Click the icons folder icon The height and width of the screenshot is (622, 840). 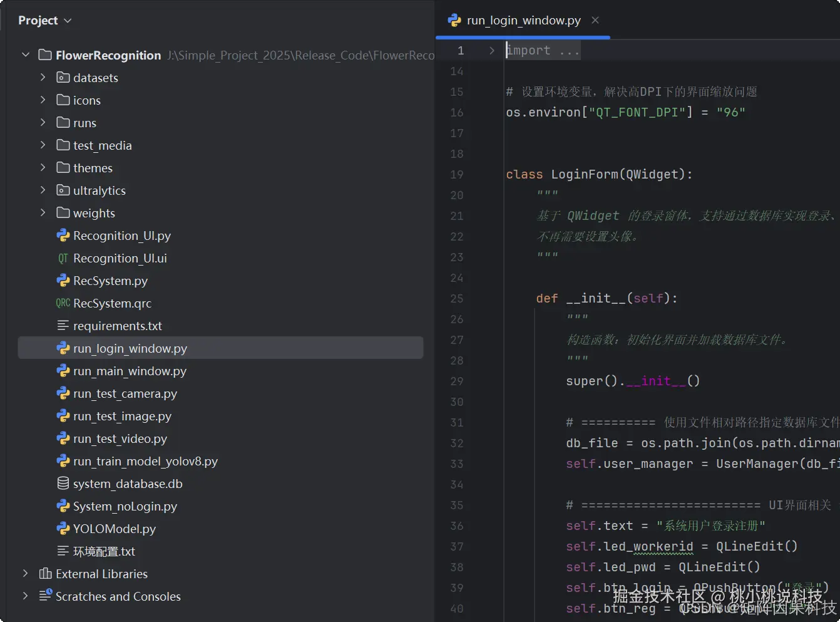click(x=63, y=100)
